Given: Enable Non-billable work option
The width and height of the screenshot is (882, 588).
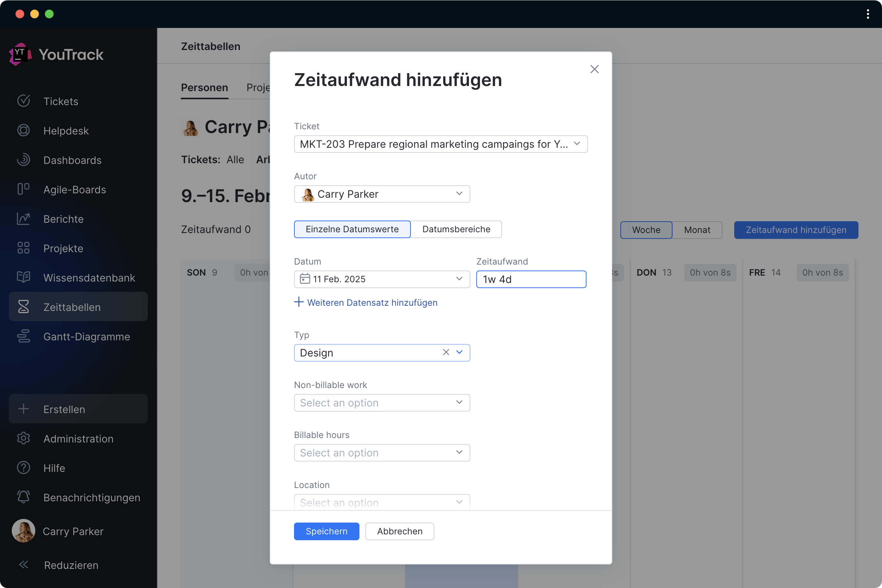Looking at the screenshot, I should coord(382,402).
